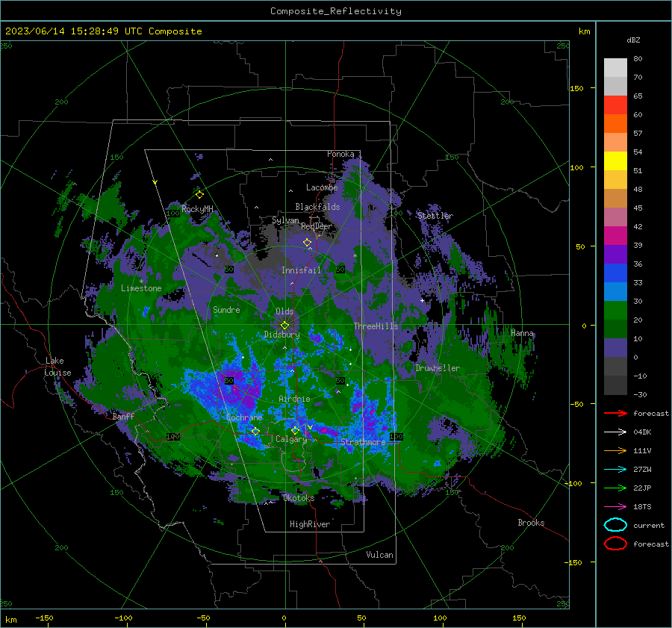Click the RockyMH label on map
This screenshot has height=628, width=672.
point(197,209)
